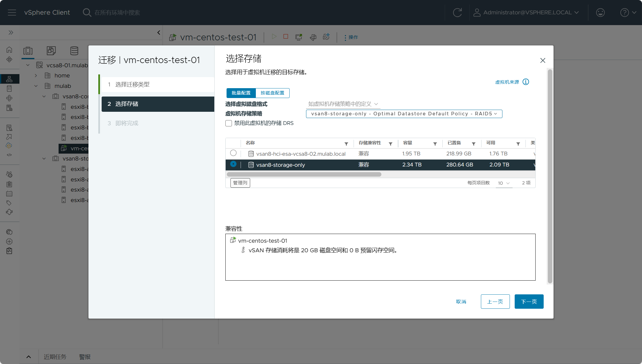The width and height of the screenshot is (642, 364).
Task: Go to step 1 select migration type
Action: click(x=158, y=85)
